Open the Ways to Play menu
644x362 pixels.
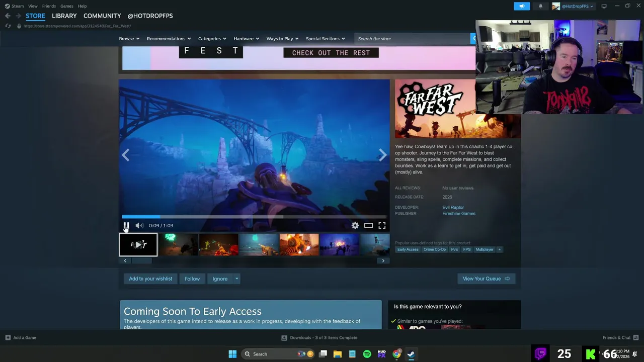coord(282,39)
